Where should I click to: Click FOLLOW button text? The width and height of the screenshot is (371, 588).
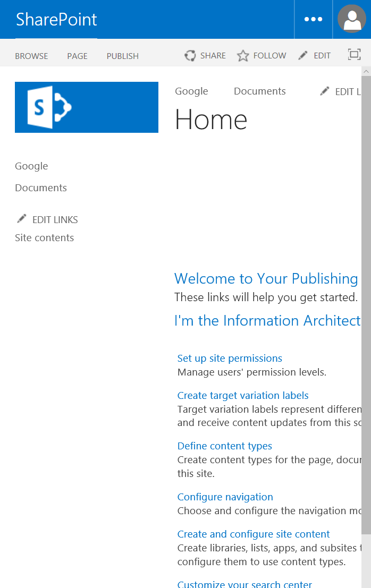(x=269, y=55)
